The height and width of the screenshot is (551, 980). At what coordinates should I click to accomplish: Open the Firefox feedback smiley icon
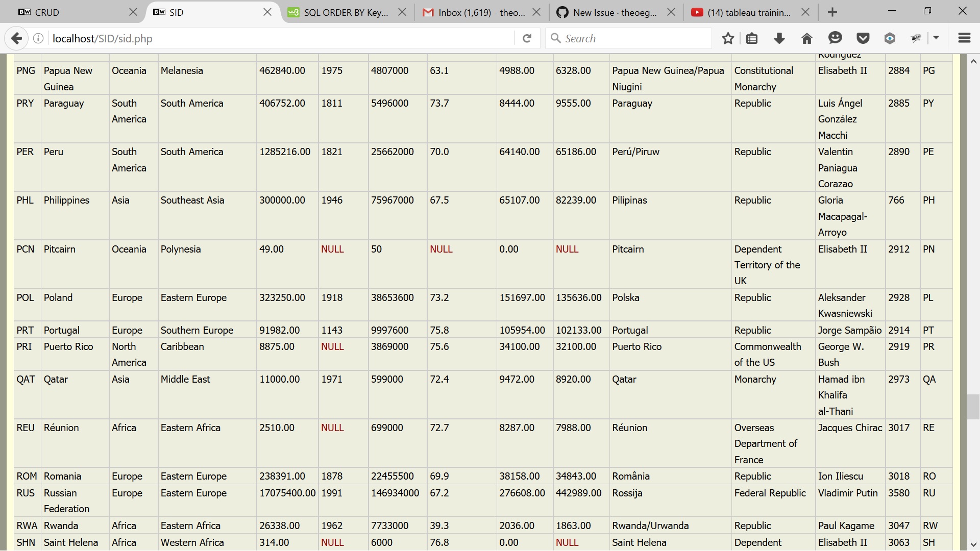tap(836, 38)
